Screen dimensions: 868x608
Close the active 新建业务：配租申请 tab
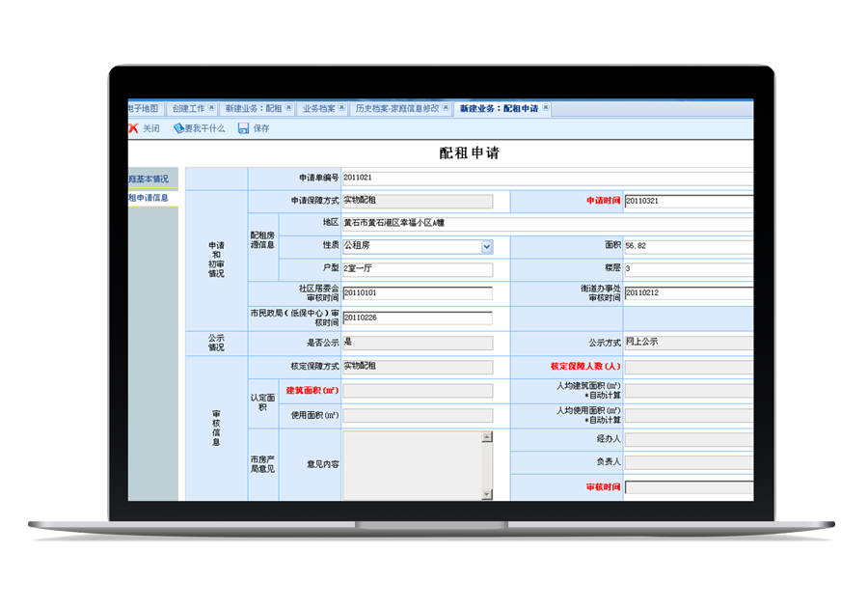546,108
